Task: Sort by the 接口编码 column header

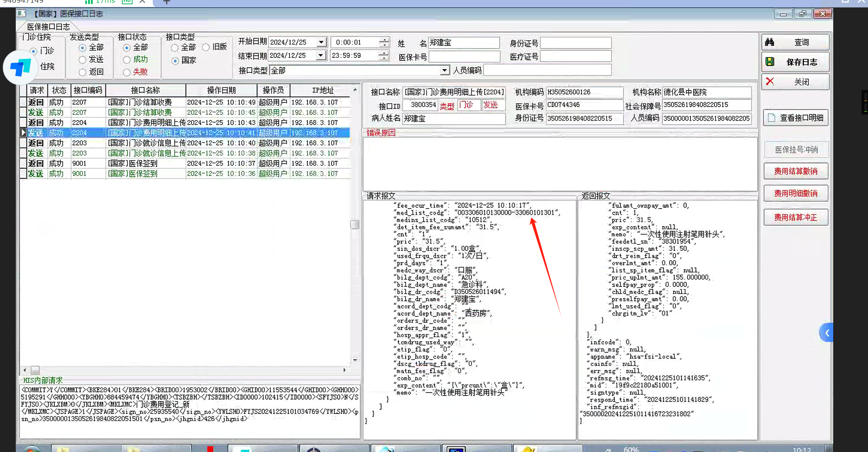Action: click(88, 90)
